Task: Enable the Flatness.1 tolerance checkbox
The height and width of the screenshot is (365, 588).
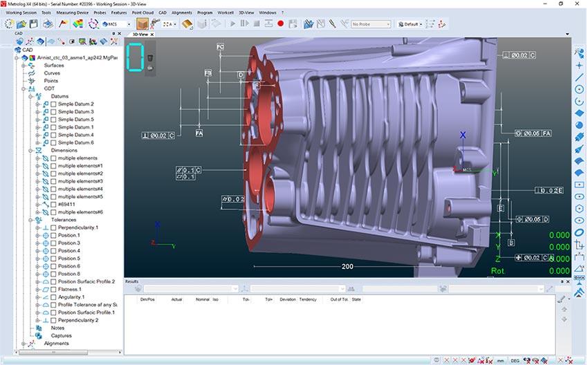Action: [x=53, y=289]
